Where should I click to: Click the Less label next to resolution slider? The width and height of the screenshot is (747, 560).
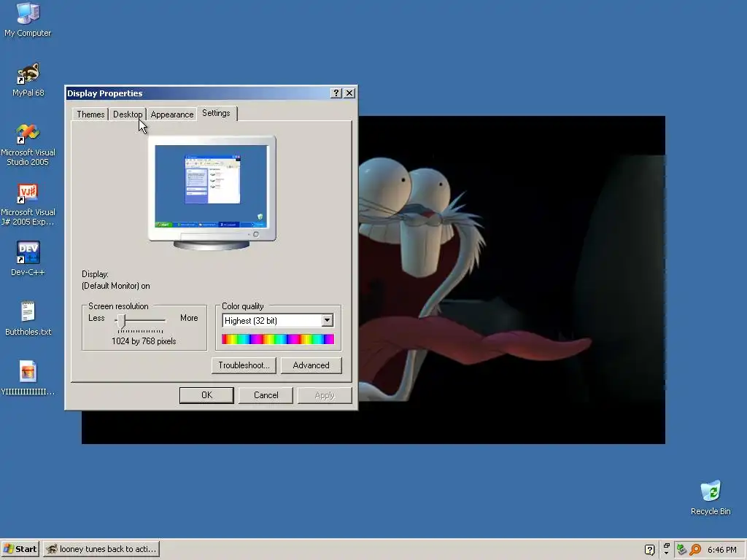point(96,318)
